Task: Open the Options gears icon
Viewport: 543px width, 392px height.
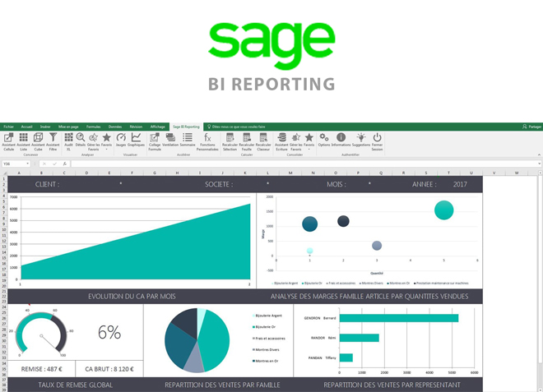Action: tap(324, 141)
